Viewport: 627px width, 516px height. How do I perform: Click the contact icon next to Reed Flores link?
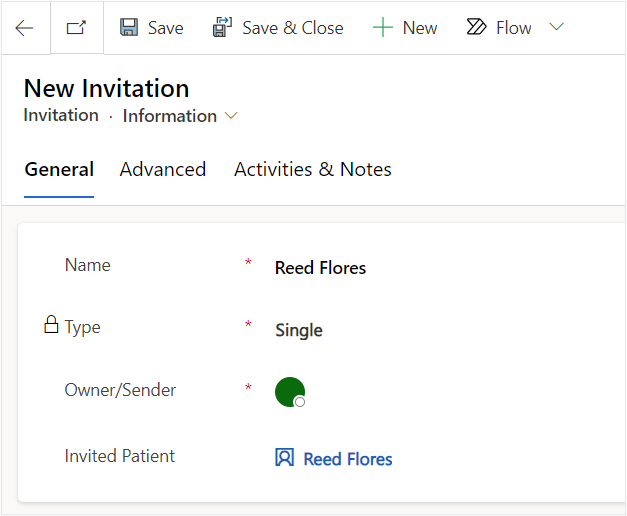click(284, 457)
